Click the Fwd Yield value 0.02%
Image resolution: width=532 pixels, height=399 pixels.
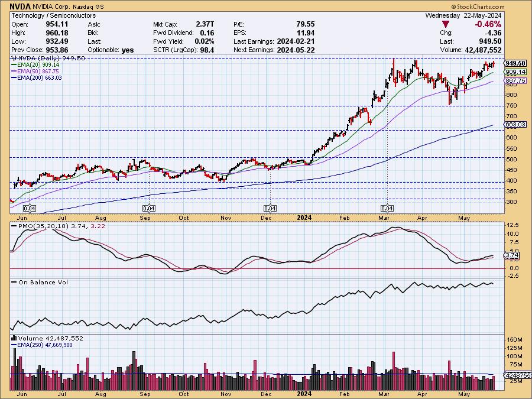205,41
